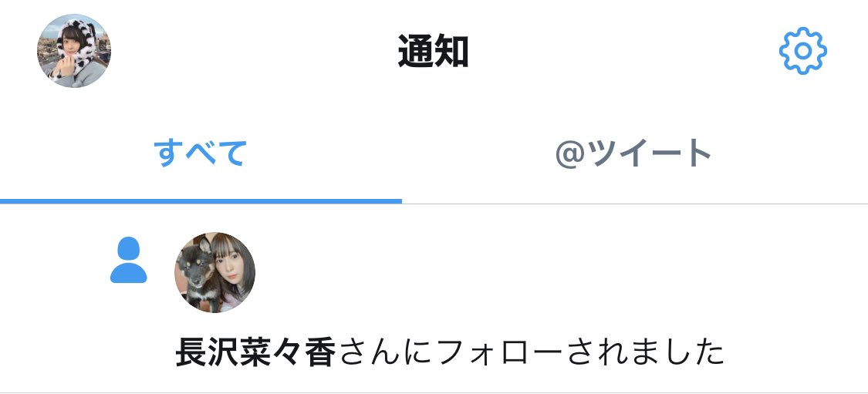Open the さんにフォローされました notification text
This screenshot has width=868, height=394.
coord(532,352)
